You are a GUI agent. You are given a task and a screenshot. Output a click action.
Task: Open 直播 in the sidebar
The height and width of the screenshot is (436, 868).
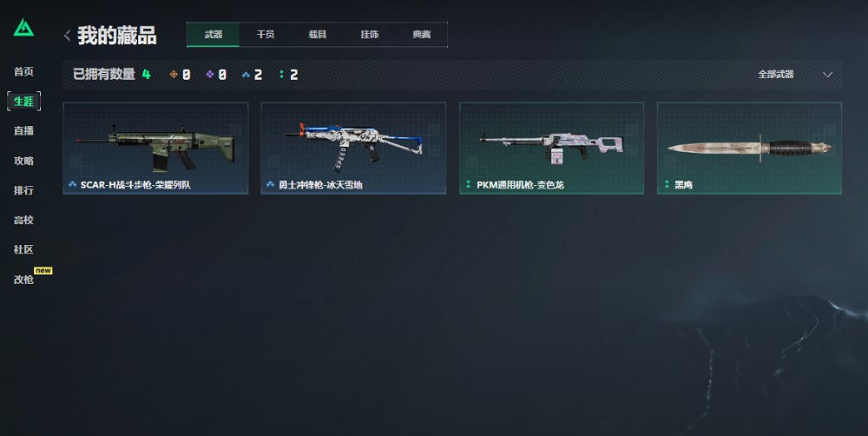23,131
